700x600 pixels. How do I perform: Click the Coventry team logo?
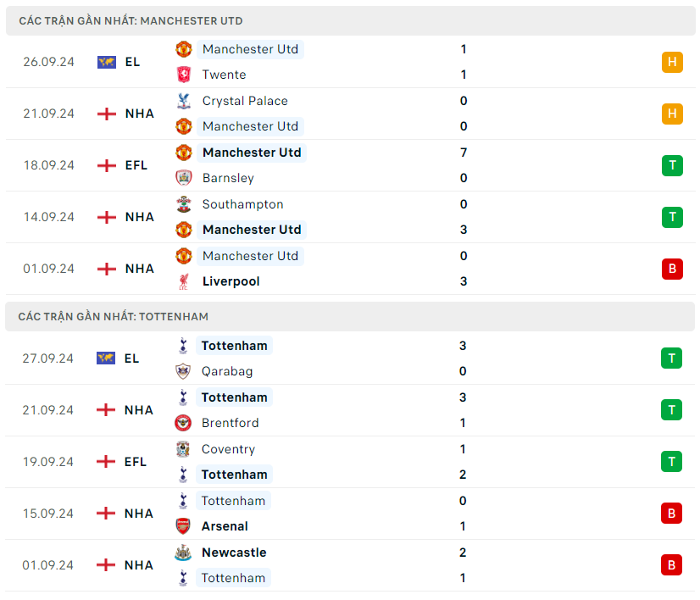[182, 449]
